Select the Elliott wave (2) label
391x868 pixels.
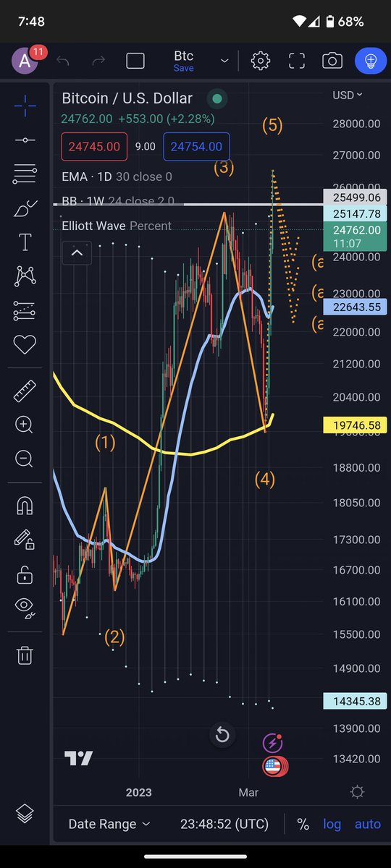(114, 637)
